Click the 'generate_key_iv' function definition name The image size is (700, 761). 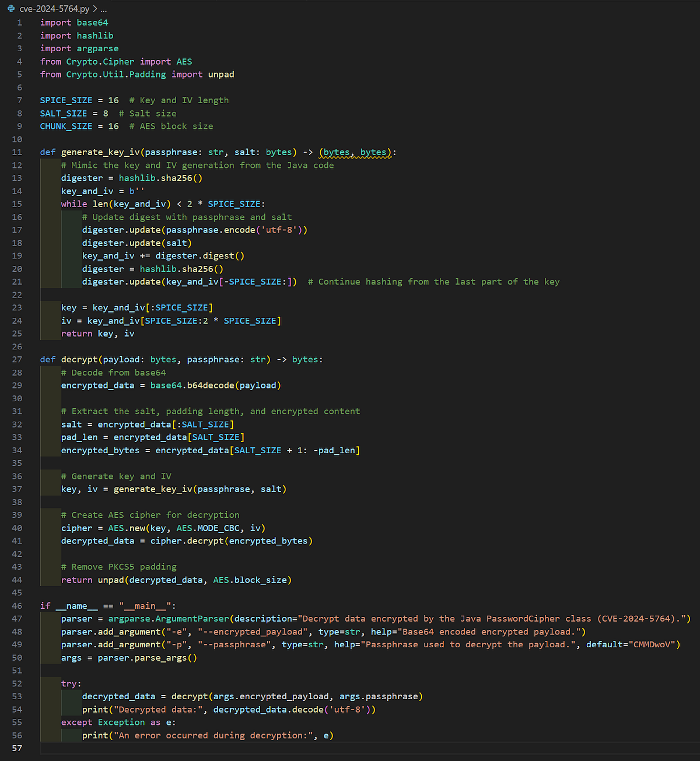coord(100,152)
